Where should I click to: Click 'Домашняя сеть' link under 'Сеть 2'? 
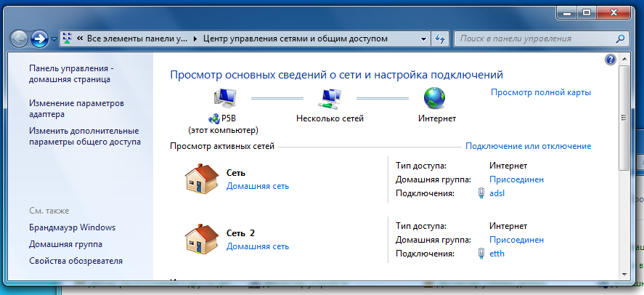258,246
